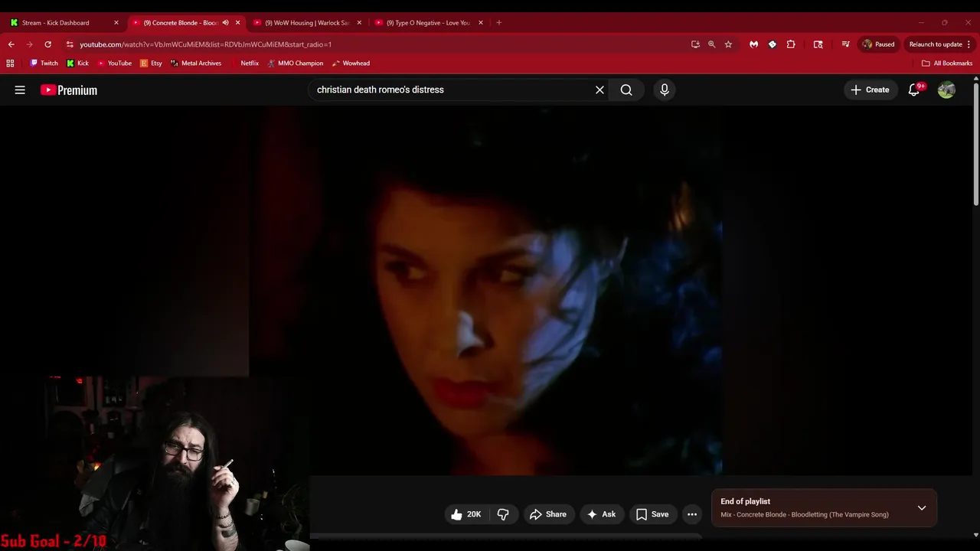Switch to WoW Housing Warlock tab
The image size is (980, 551).
[x=306, y=23]
